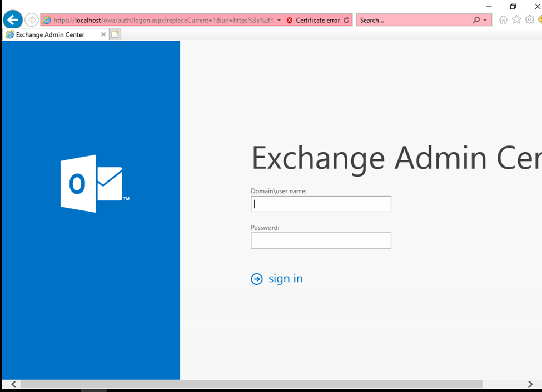Click the browser Back arrow button
The height and width of the screenshot is (392, 542).
[x=13, y=20]
